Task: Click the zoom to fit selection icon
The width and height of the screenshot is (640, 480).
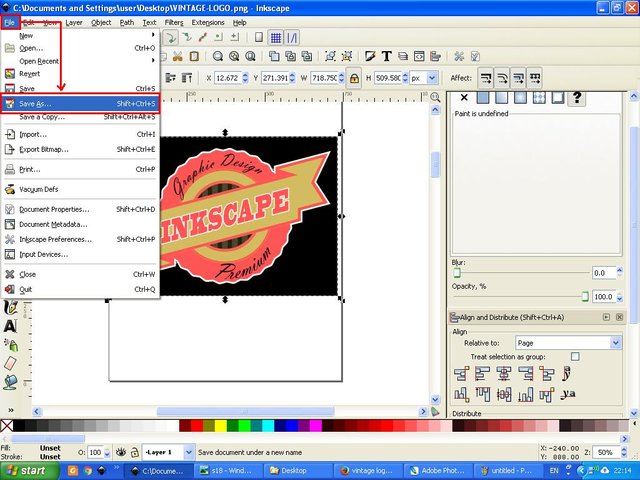Action: tap(218, 56)
